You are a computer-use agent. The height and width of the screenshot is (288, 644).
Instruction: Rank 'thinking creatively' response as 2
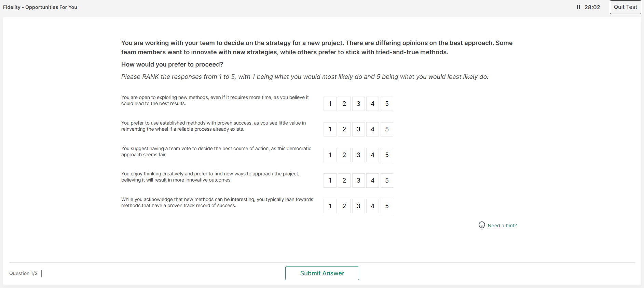click(344, 181)
